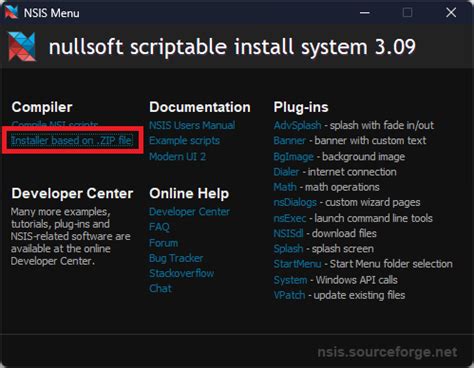
Task: Close the NSIS Menu window
Action: tap(451, 13)
